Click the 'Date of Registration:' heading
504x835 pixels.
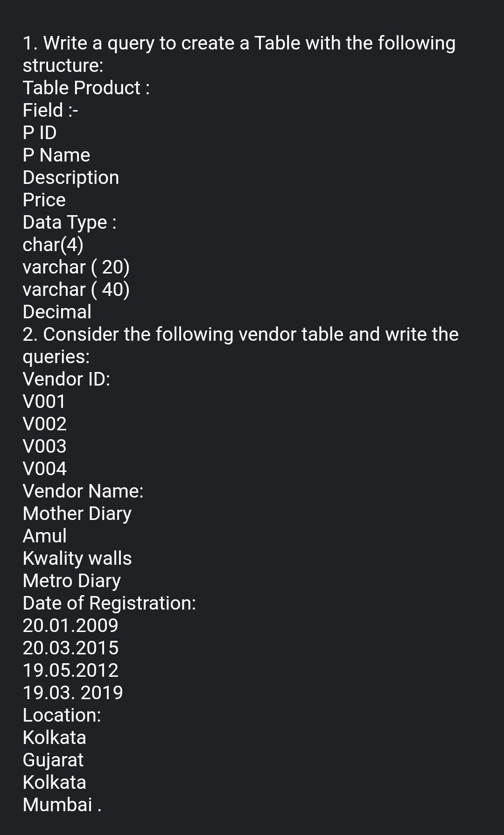coord(109,603)
